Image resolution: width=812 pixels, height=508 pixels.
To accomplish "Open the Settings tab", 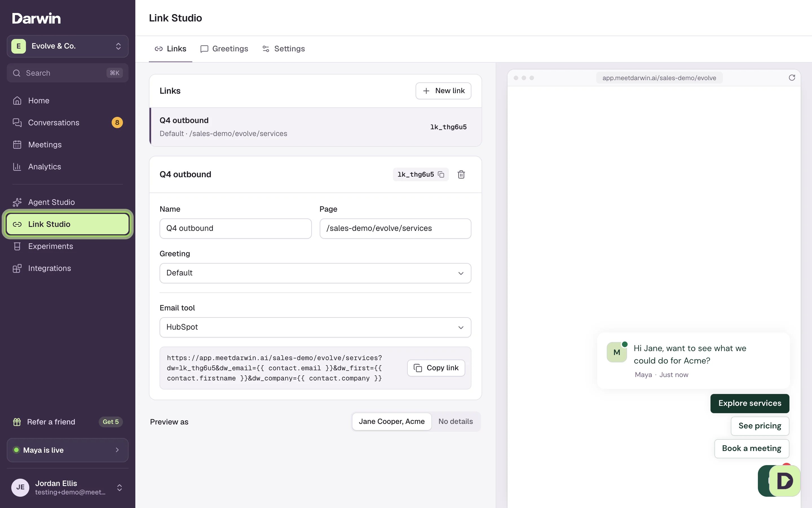I will [284, 49].
